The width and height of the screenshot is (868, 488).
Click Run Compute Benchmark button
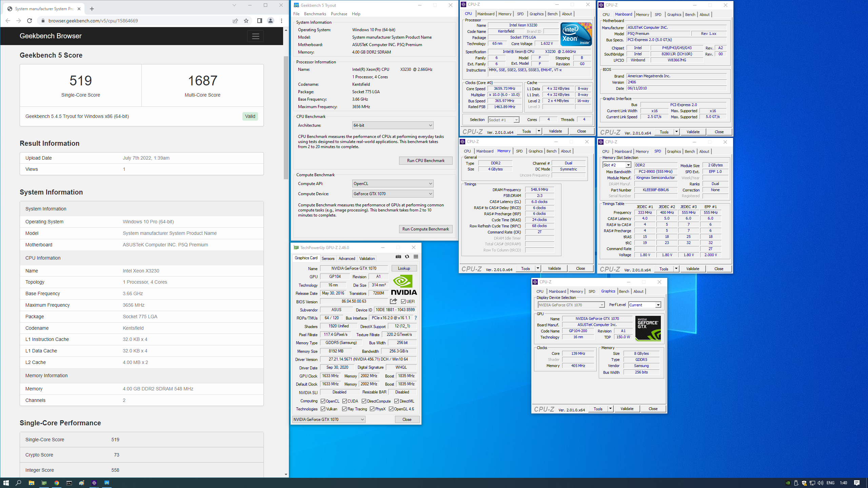[426, 229]
